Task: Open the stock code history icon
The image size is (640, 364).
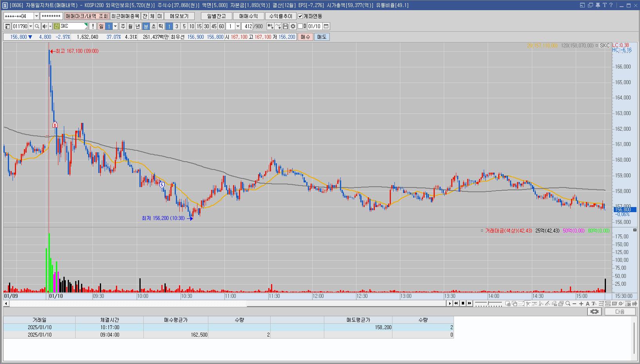Action: point(7,26)
